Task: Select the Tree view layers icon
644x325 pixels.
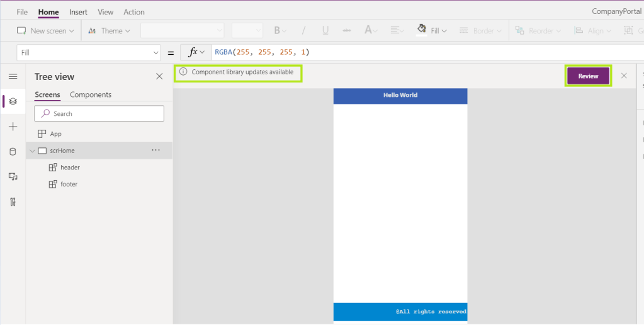Action: point(13,101)
